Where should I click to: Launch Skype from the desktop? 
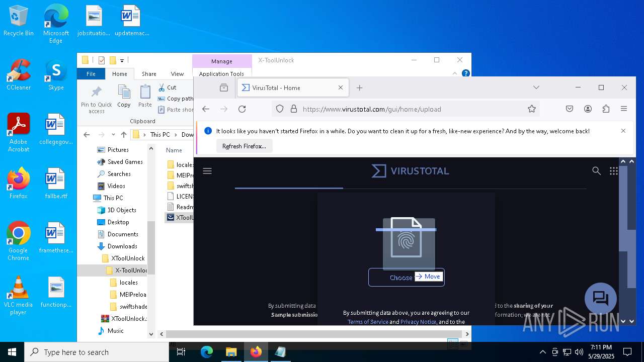coord(56,75)
